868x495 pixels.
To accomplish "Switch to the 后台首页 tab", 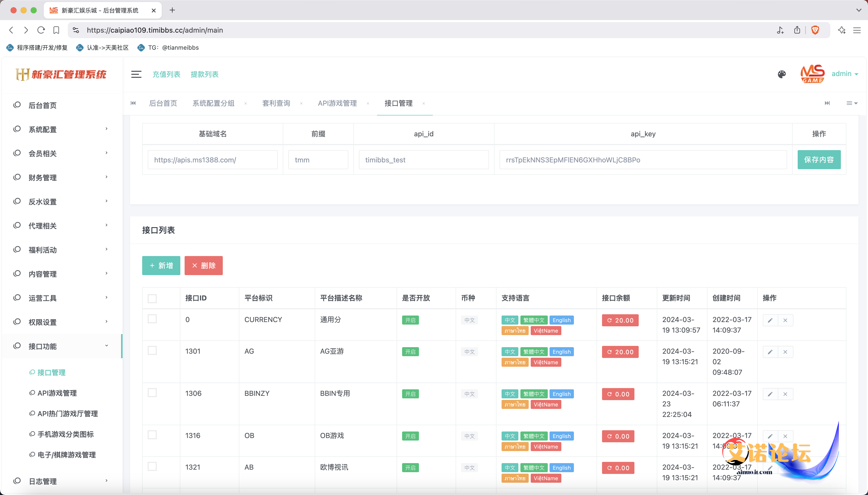I will click(163, 103).
